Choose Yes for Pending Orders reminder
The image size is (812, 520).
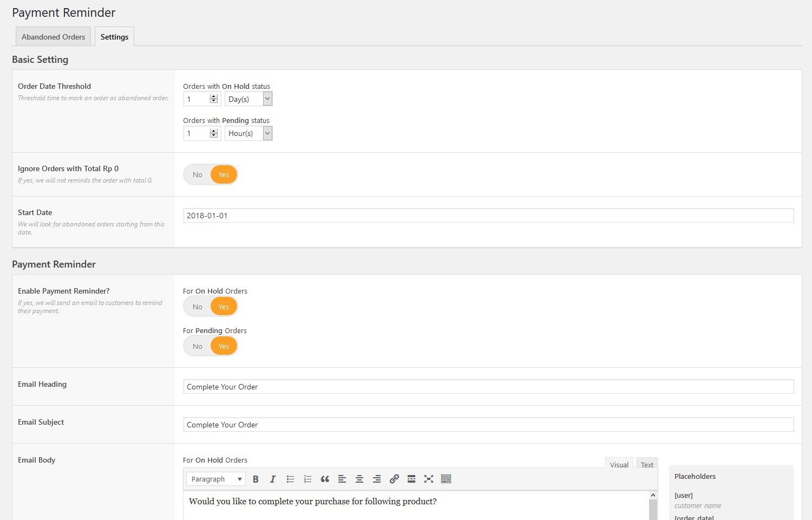click(224, 346)
